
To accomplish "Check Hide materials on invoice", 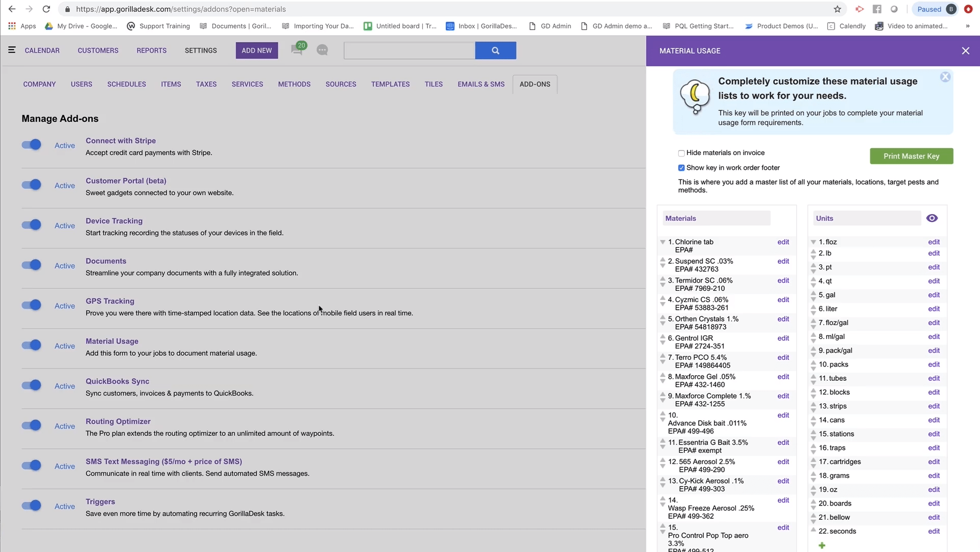I will (681, 153).
